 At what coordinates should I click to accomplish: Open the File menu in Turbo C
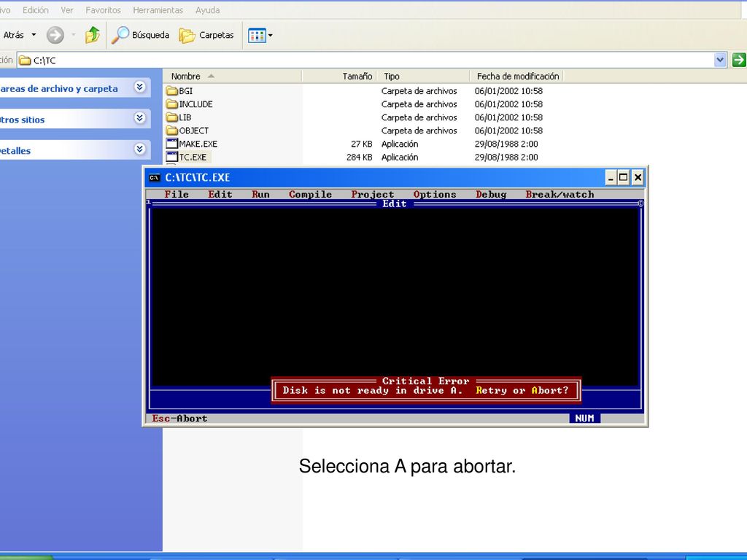[x=177, y=194]
